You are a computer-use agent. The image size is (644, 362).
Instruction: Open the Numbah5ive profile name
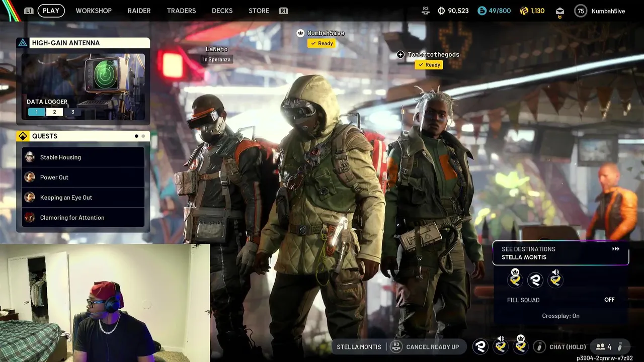pos(608,11)
